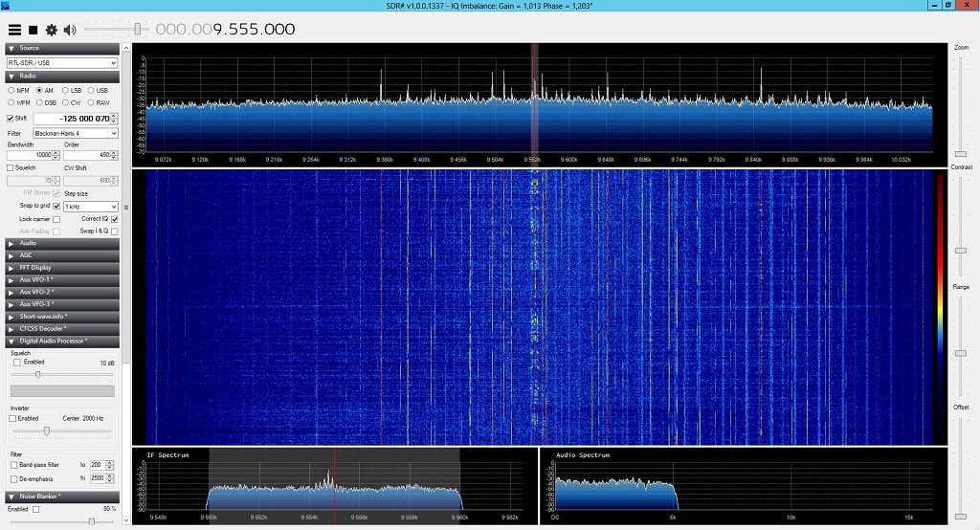Adjust the Contrast slider
This screenshot has height=530, width=980.
coord(961,250)
